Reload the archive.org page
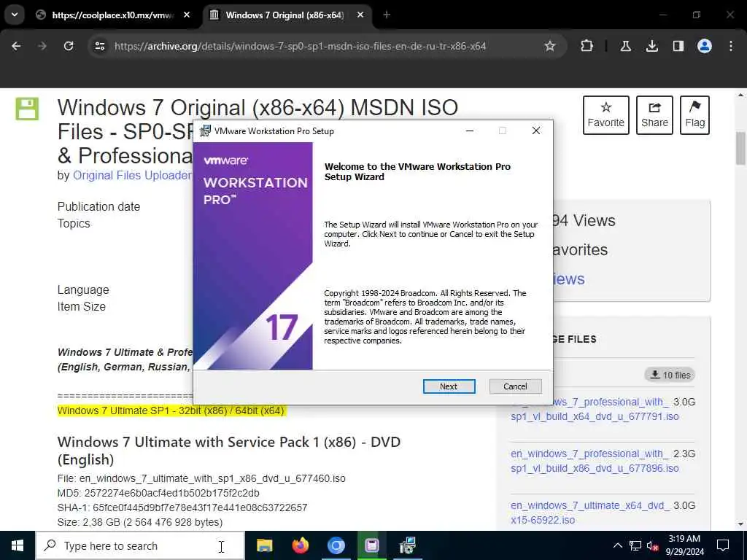Viewport: 747px width, 560px height. pyautogui.click(x=69, y=46)
